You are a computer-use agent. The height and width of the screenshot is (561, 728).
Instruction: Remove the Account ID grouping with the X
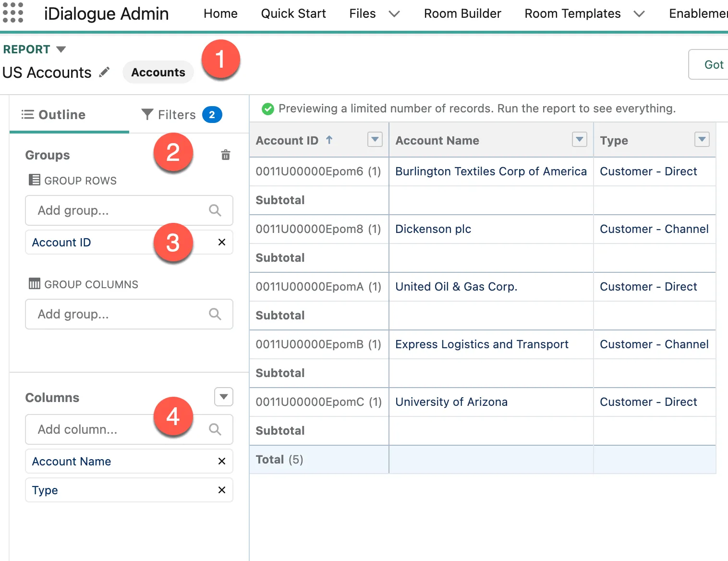tap(222, 242)
